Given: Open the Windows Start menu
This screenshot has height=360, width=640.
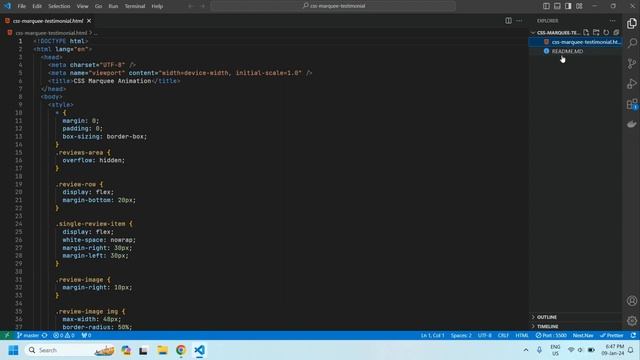Looking at the screenshot, I should point(13,350).
